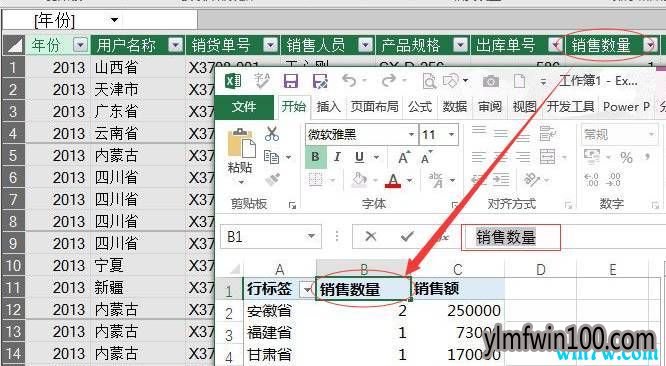Click Merge and Center icon
This screenshot has height=366, width=666.
click(x=547, y=157)
